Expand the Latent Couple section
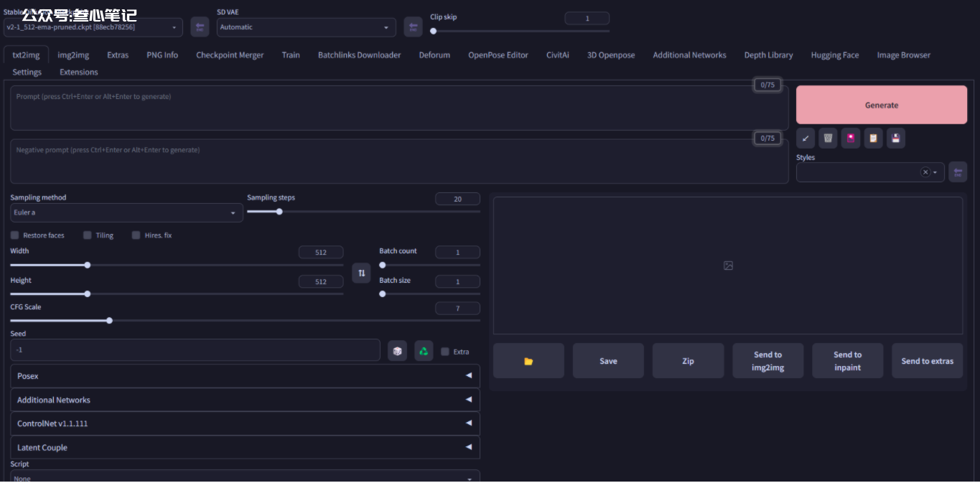This screenshot has width=980, height=483. point(245,447)
